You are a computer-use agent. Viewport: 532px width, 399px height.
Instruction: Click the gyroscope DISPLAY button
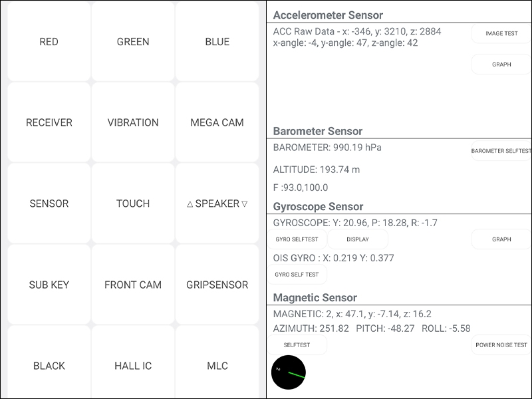tap(358, 239)
